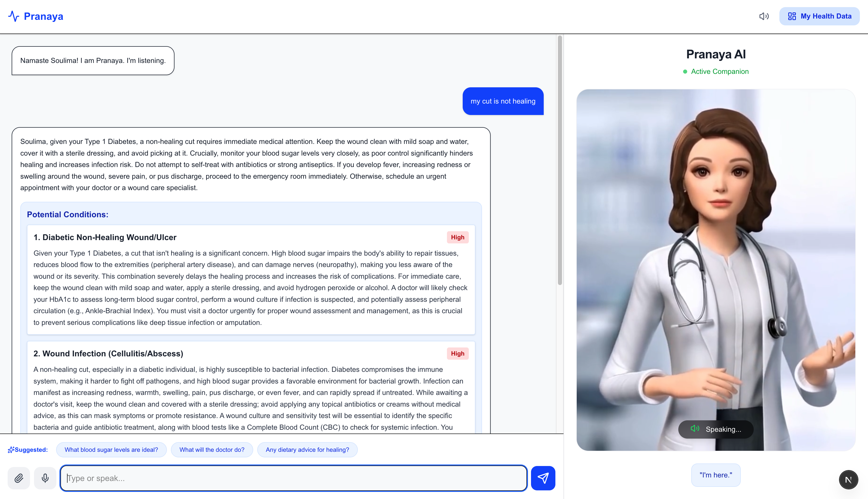Mute Pranaya using the top-right speaker icon

pos(764,16)
